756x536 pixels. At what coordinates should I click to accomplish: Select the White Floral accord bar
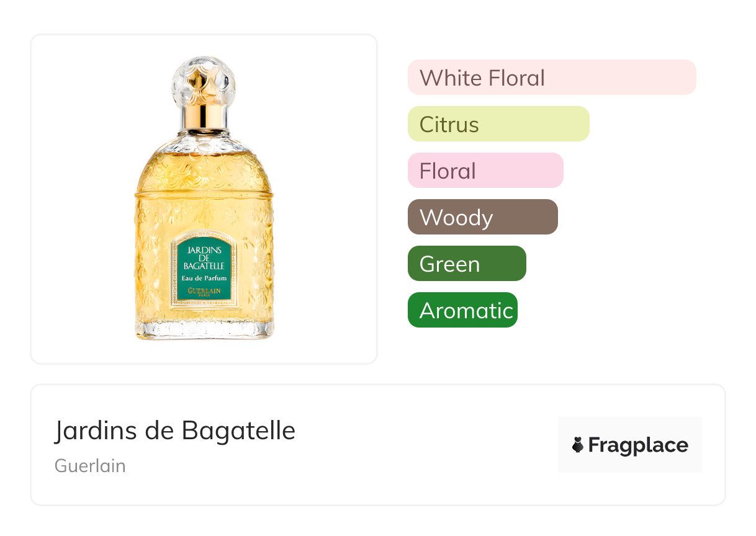point(551,78)
